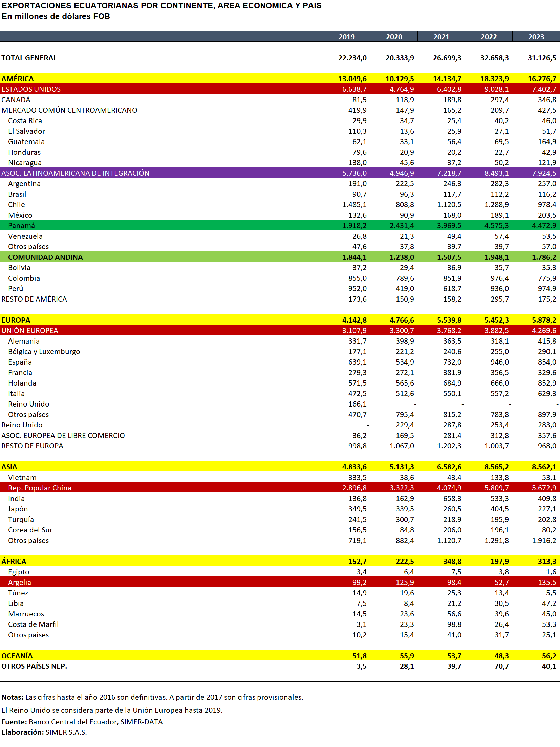The width and height of the screenshot is (560, 747).
Task: Click the Libia row label
Action: (16, 603)
